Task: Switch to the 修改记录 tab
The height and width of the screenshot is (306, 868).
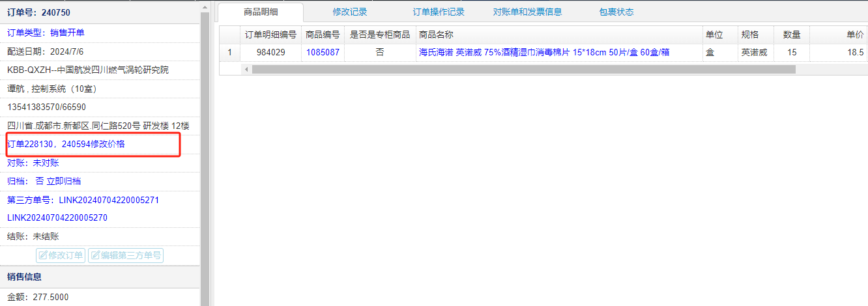Action: point(350,12)
